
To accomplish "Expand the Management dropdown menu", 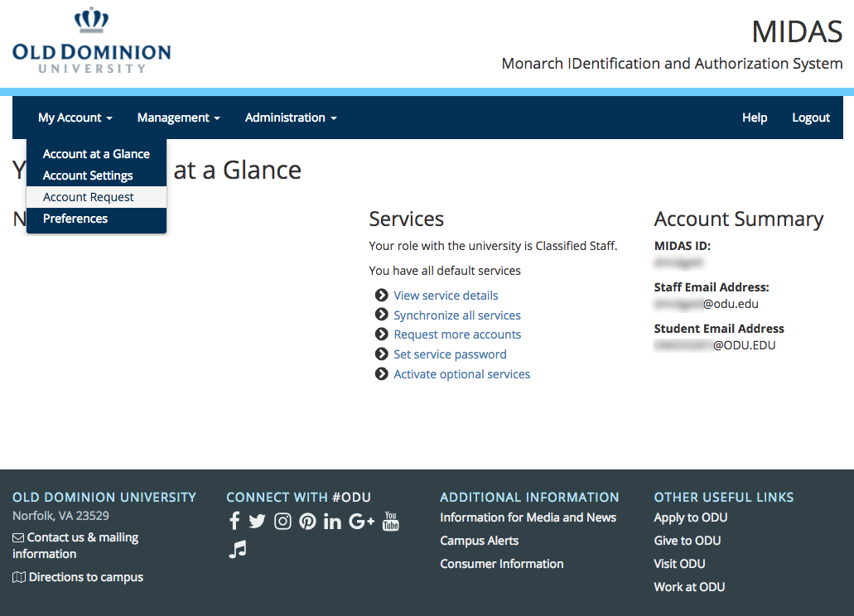I will click(178, 118).
